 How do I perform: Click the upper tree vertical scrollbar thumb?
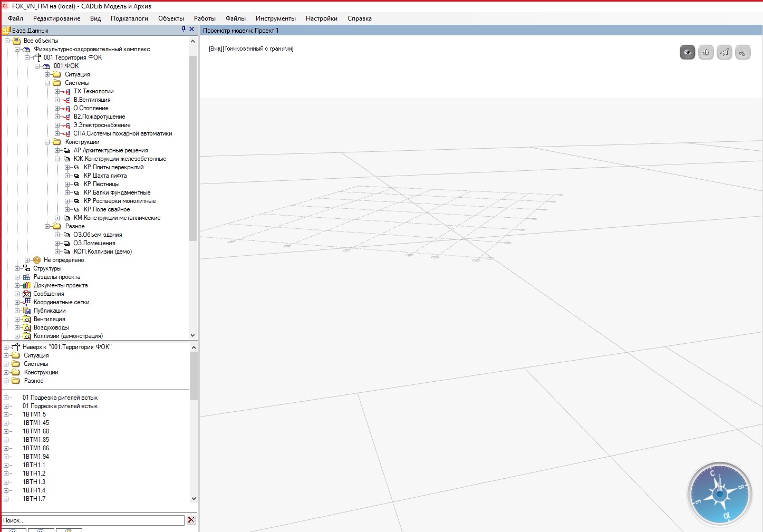[192, 148]
